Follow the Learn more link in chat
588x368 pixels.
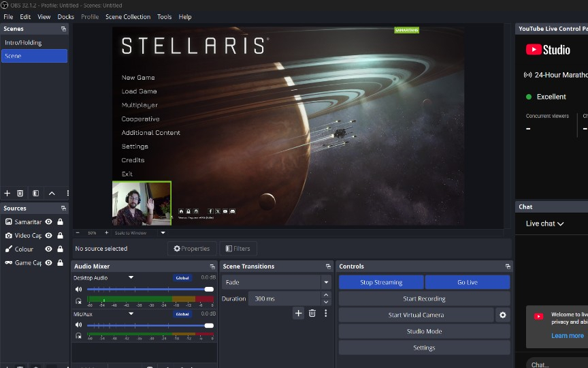568,336
